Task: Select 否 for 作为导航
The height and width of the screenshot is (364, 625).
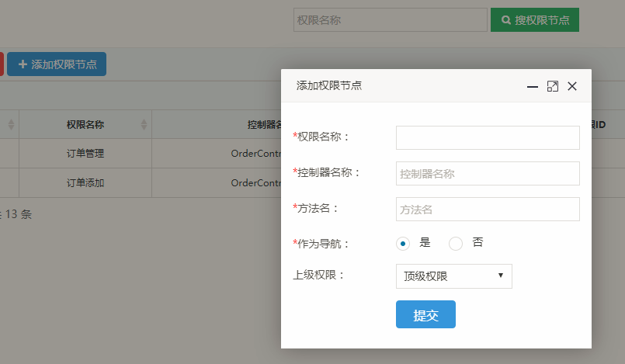Action: [x=456, y=243]
